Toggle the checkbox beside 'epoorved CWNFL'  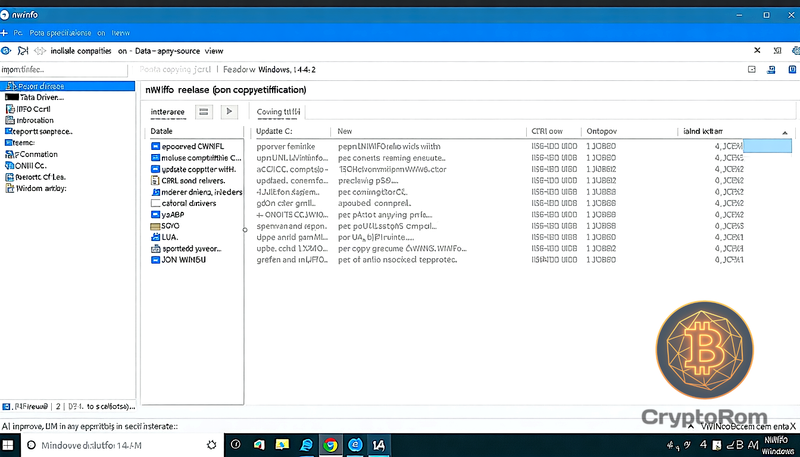[x=155, y=146]
